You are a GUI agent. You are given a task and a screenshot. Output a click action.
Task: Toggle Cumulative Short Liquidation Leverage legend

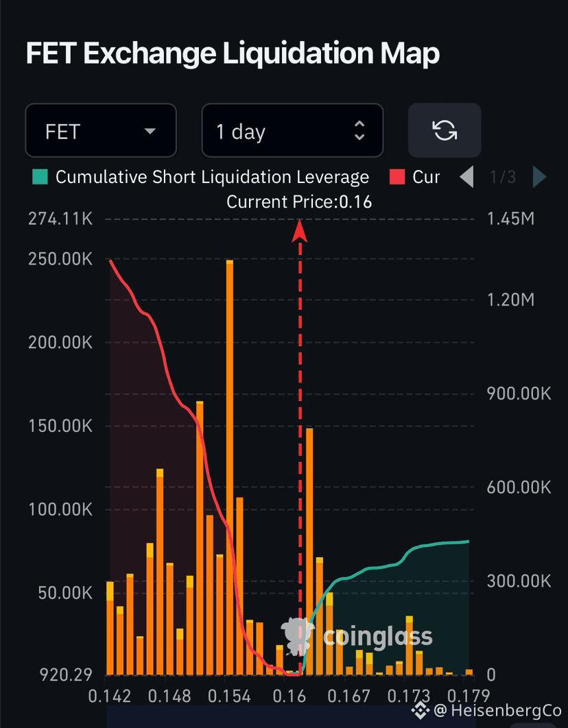pyautogui.click(x=212, y=177)
